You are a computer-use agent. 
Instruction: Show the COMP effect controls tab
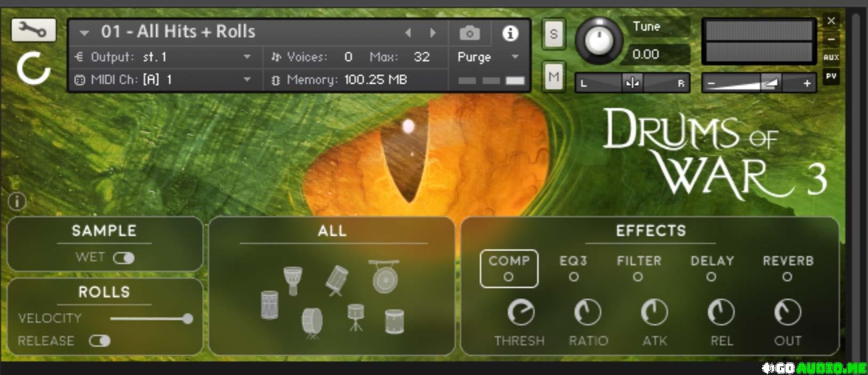click(509, 261)
